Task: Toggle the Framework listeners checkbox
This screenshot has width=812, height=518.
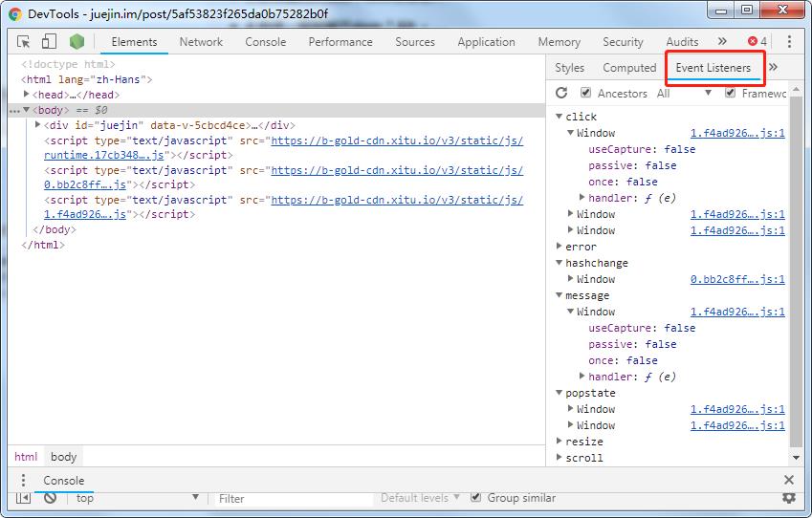Action: pos(731,93)
